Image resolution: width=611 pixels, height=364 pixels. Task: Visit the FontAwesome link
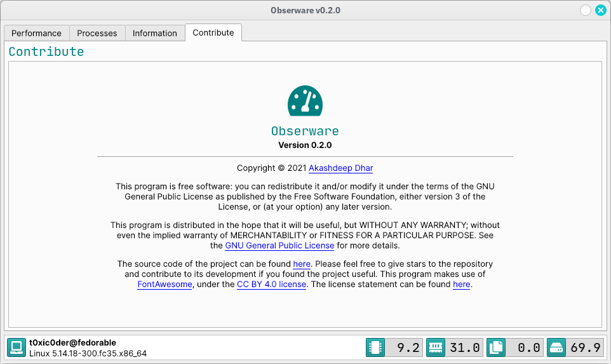(x=164, y=284)
